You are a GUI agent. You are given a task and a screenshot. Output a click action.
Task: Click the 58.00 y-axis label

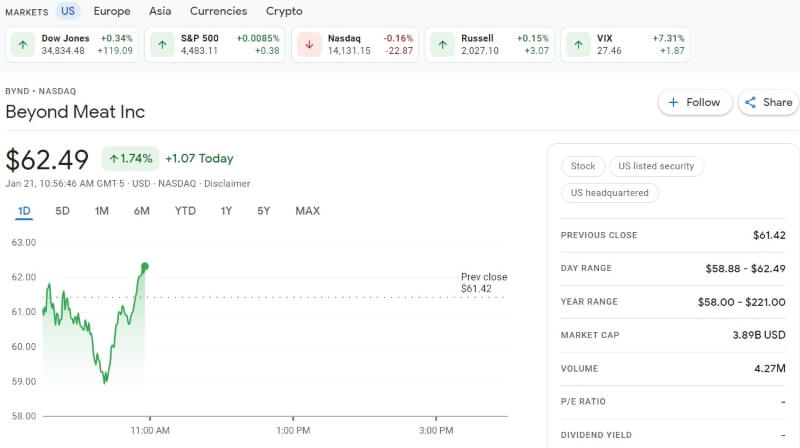pyautogui.click(x=23, y=416)
